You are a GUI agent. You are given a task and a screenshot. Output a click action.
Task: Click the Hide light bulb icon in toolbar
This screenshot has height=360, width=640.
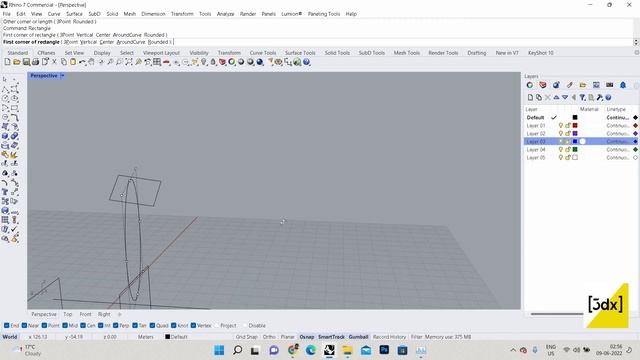point(204,62)
